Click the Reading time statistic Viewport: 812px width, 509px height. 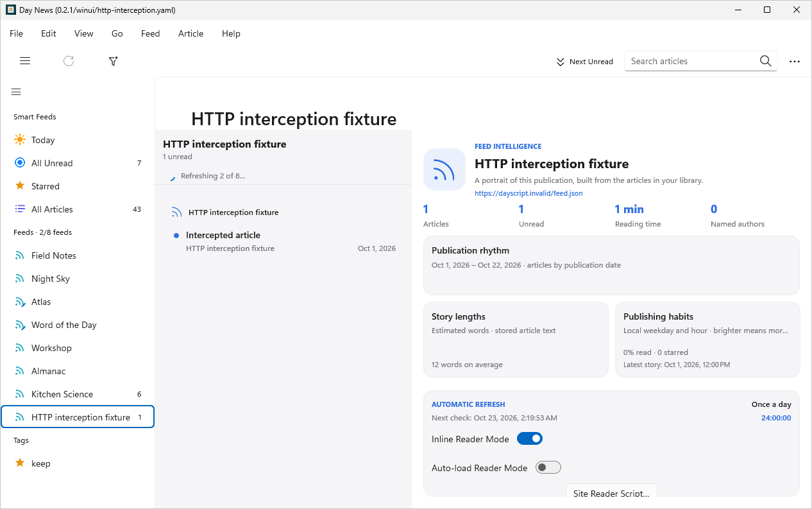(638, 216)
